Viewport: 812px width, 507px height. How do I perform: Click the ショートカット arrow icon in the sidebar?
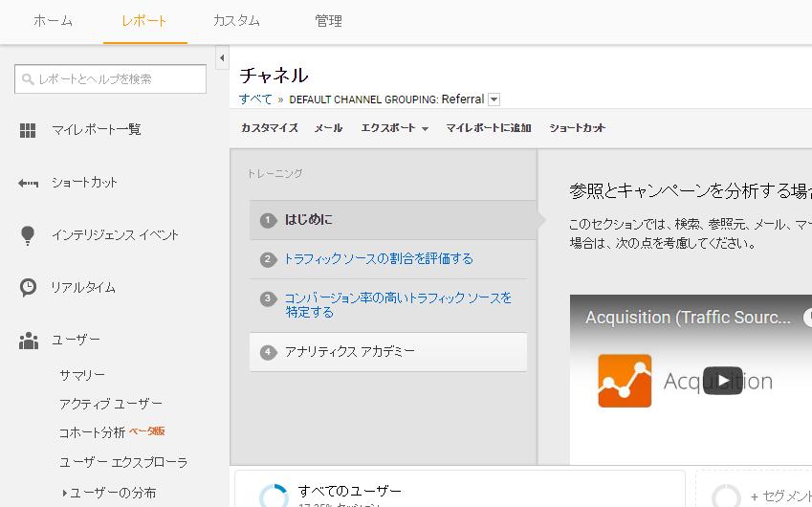[x=28, y=183]
